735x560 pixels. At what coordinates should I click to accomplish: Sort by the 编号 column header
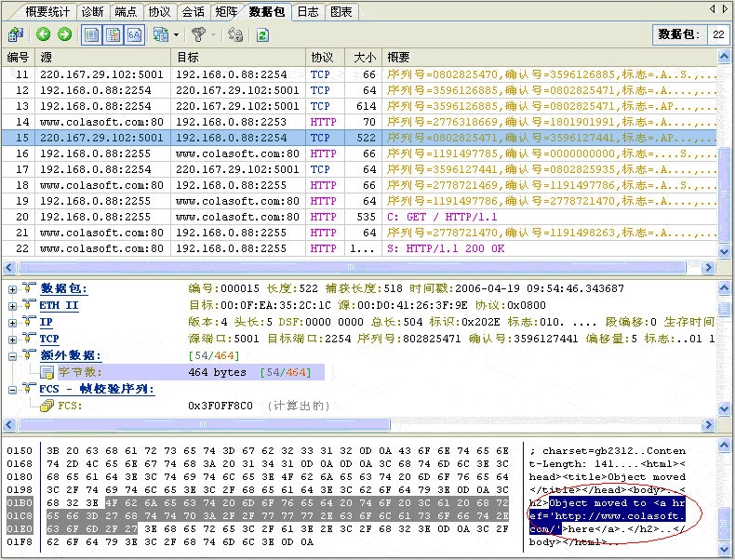pos(19,57)
